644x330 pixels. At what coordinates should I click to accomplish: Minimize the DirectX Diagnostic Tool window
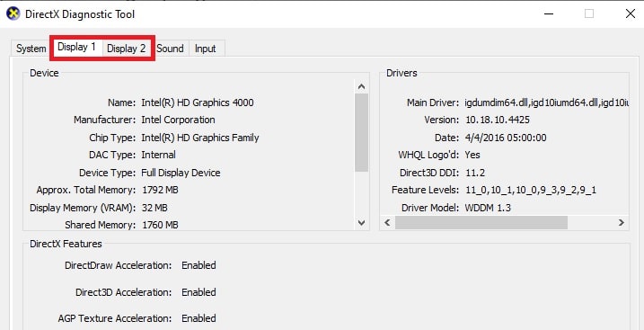[x=549, y=14]
